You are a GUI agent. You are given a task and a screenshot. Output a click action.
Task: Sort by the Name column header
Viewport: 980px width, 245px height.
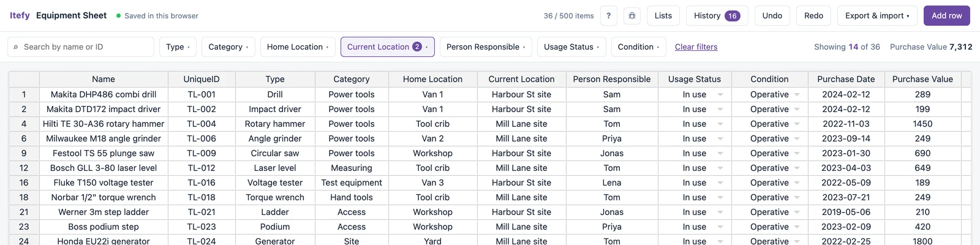pyautogui.click(x=104, y=79)
